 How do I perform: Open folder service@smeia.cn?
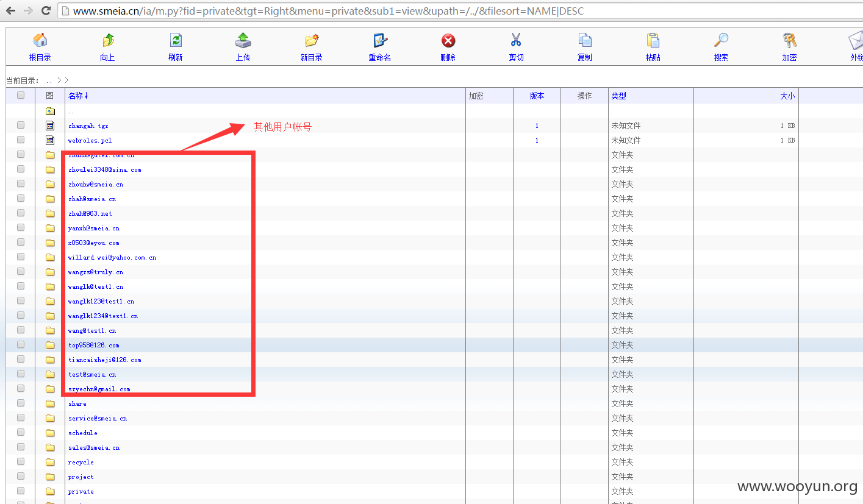[x=98, y=418]
